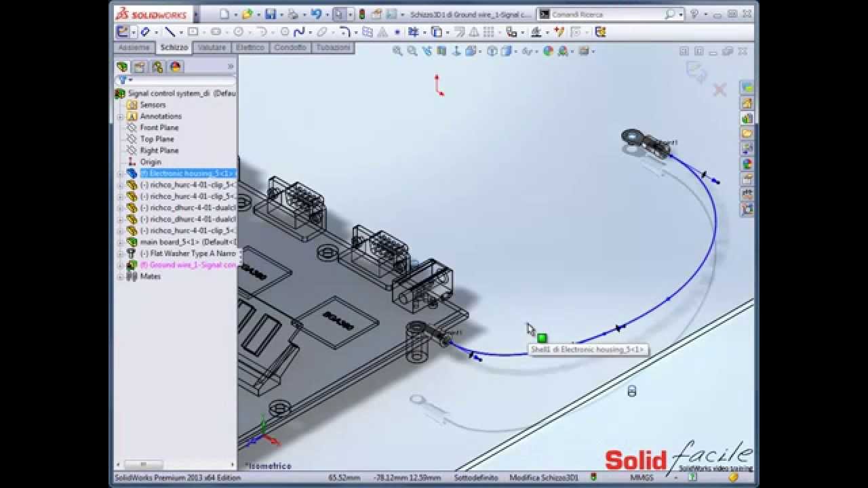Click the Linear Sketch Pattern icon
Screen dimensions: 868x488
(487, 32)
